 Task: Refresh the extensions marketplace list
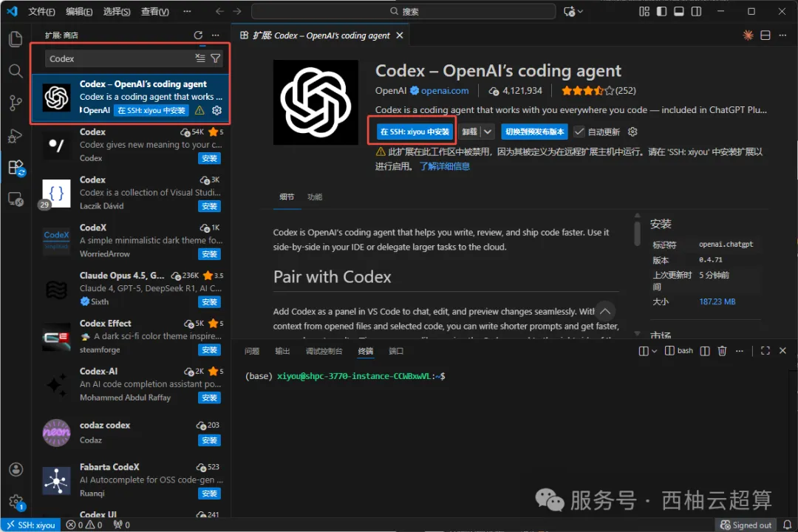(x=198, y=35)
